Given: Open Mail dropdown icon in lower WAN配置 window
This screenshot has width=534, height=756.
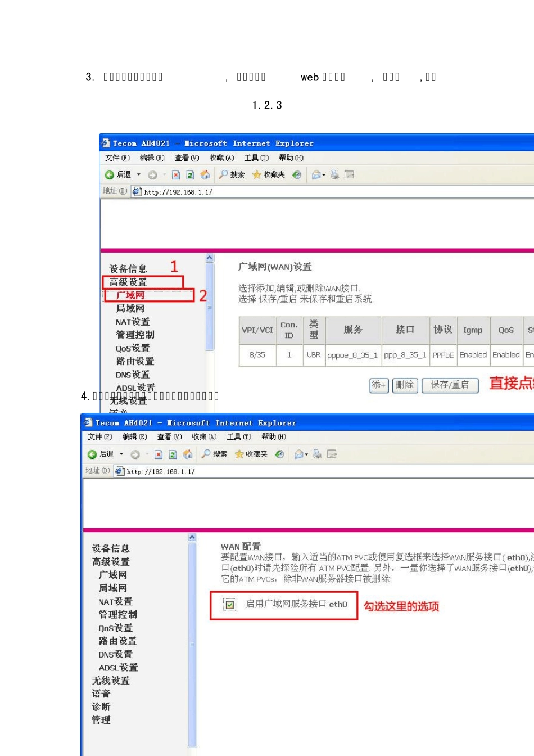Looking at the screenshot, I should tap(301, 454).
